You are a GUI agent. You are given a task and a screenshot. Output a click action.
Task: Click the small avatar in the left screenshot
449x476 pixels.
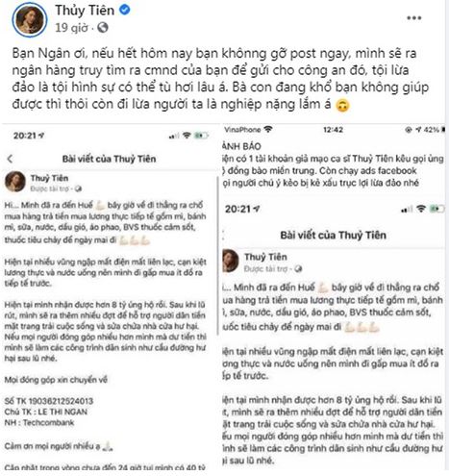(x=15, y=182)
